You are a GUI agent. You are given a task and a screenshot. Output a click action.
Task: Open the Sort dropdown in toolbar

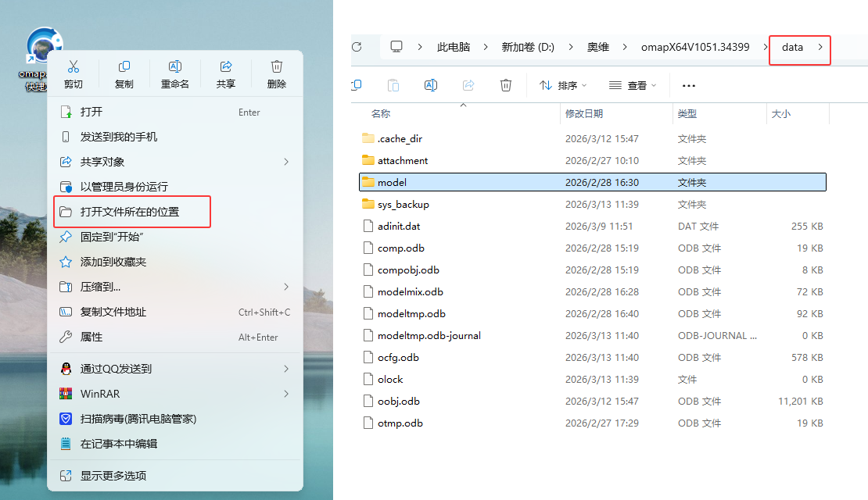click(563, 85)
